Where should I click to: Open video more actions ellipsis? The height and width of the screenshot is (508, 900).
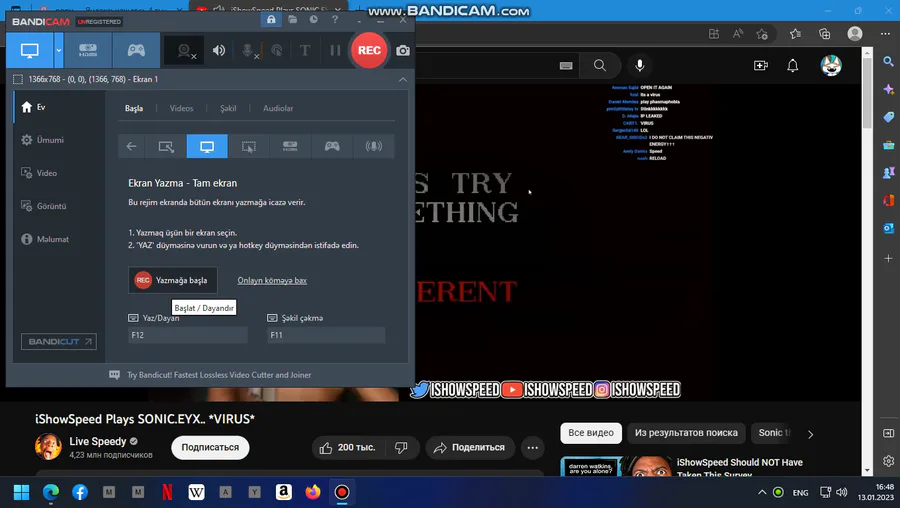point(533,448)
